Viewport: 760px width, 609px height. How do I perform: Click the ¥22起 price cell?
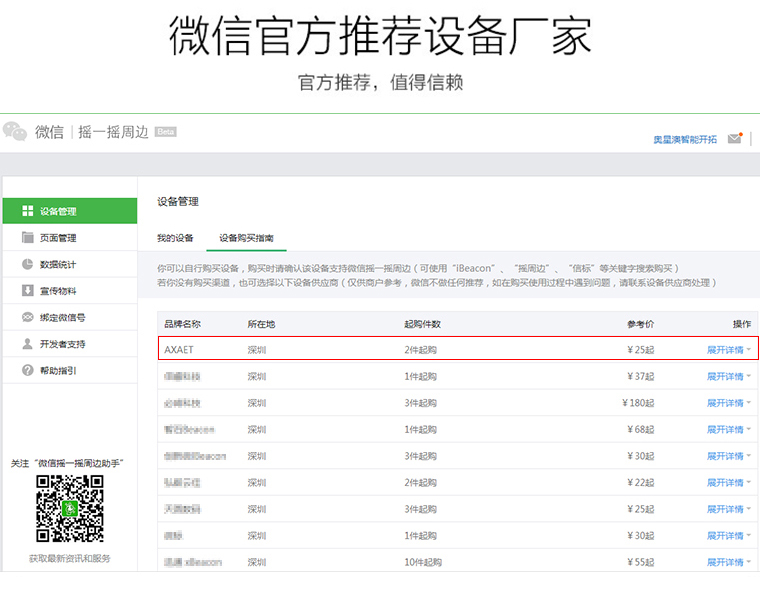[x=640, y=482]
